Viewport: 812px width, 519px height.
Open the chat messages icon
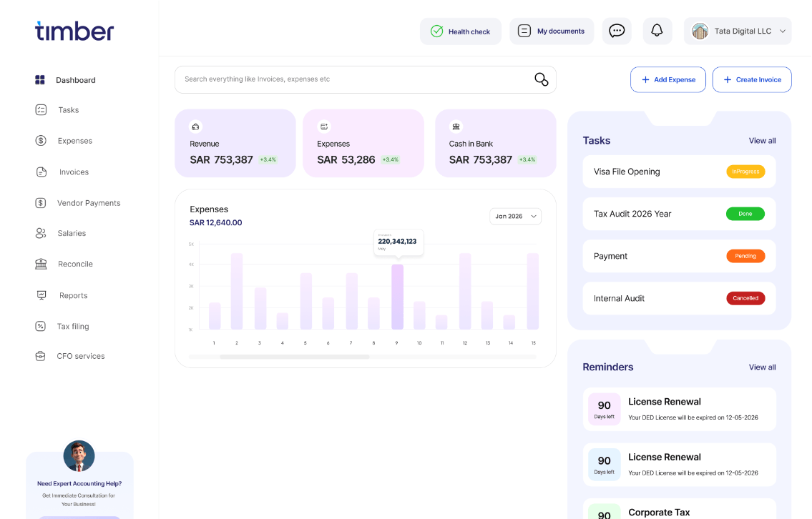coord(616,31)
